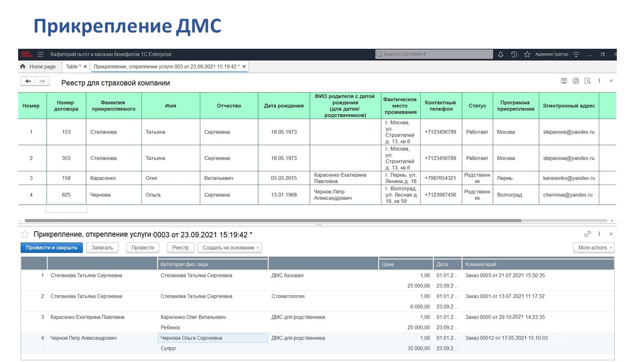Select the contract number 353 cell

[x=66, y=158]
